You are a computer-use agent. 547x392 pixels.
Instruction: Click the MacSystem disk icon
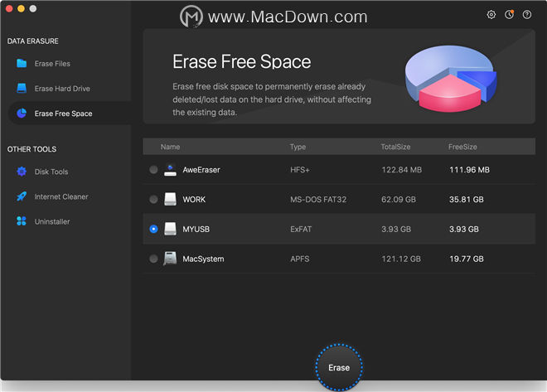coord(170,259)
